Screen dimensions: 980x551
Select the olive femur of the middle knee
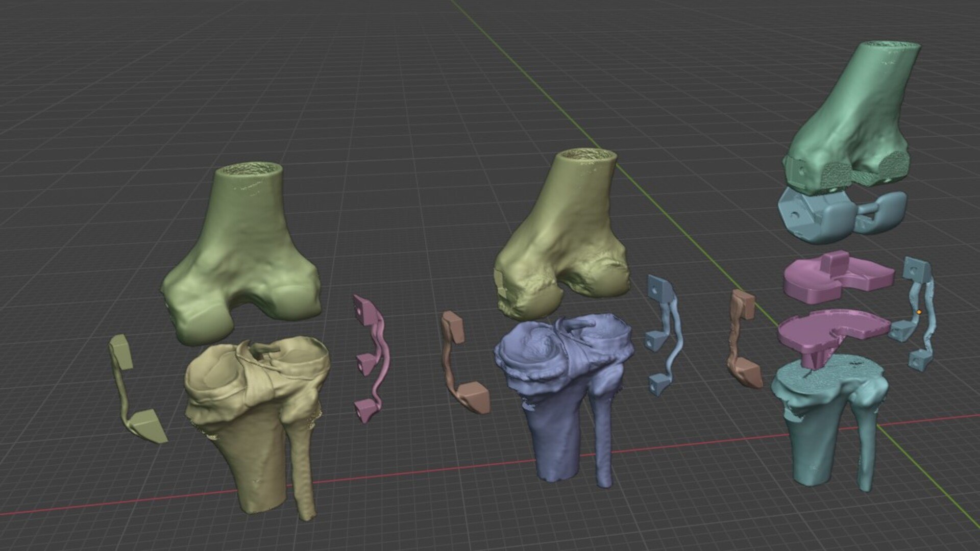561,235
